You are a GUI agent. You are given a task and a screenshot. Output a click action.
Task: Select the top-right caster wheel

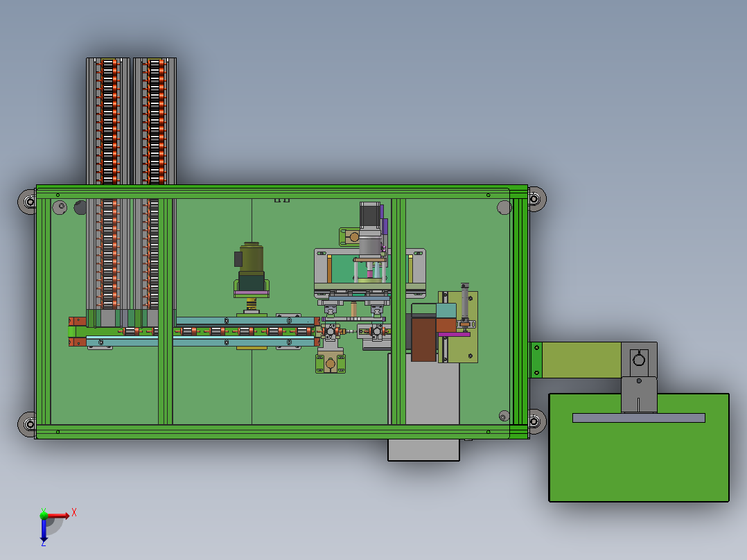tap(536, 199)
